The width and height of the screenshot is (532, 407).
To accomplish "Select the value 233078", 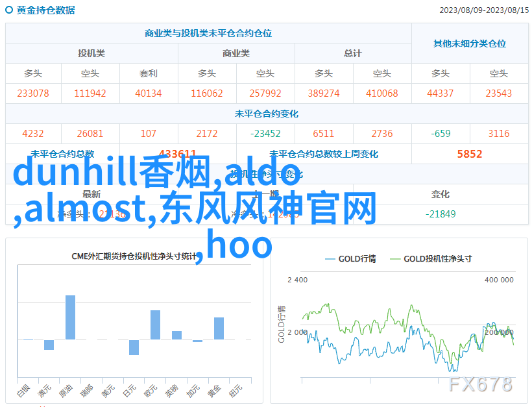I will (33, 93).
